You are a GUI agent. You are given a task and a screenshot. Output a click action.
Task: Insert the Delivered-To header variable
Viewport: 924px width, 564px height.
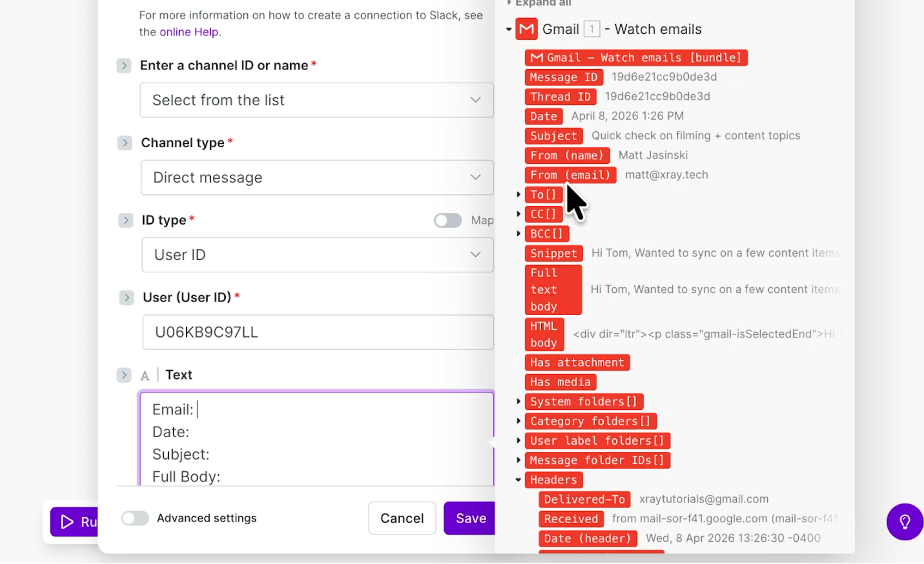pyautogui.click(x=584, y=500)
